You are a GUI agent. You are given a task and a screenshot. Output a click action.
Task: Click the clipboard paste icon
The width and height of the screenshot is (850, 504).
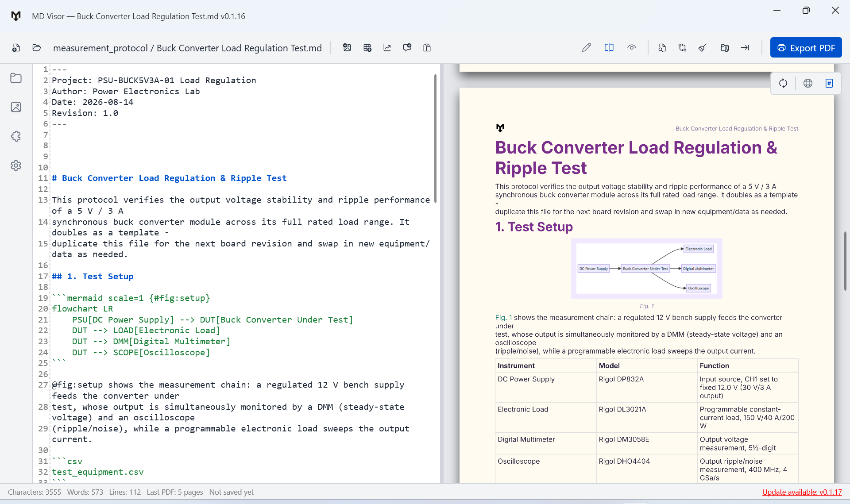click(427, 48)
